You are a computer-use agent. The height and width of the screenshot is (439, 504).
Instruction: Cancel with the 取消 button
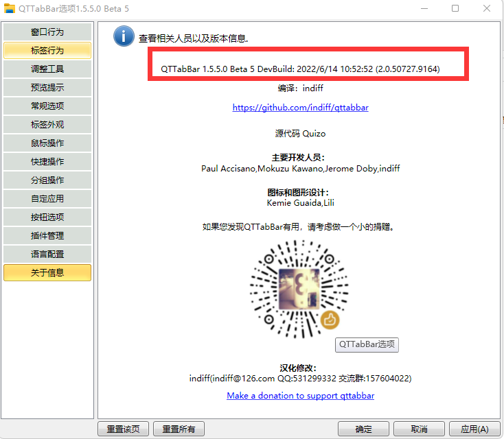click(x=419, y=429)
